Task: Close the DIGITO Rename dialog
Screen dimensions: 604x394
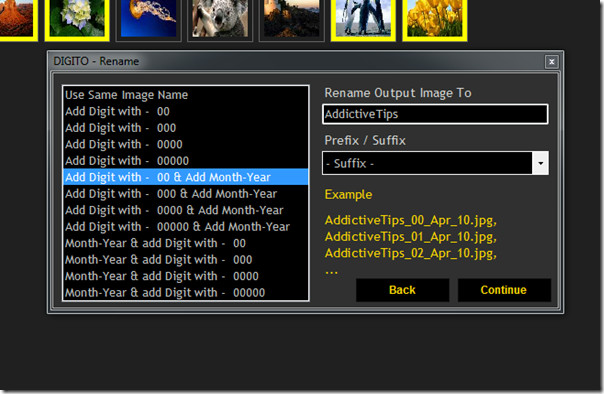Action: [x=552, y=62]
